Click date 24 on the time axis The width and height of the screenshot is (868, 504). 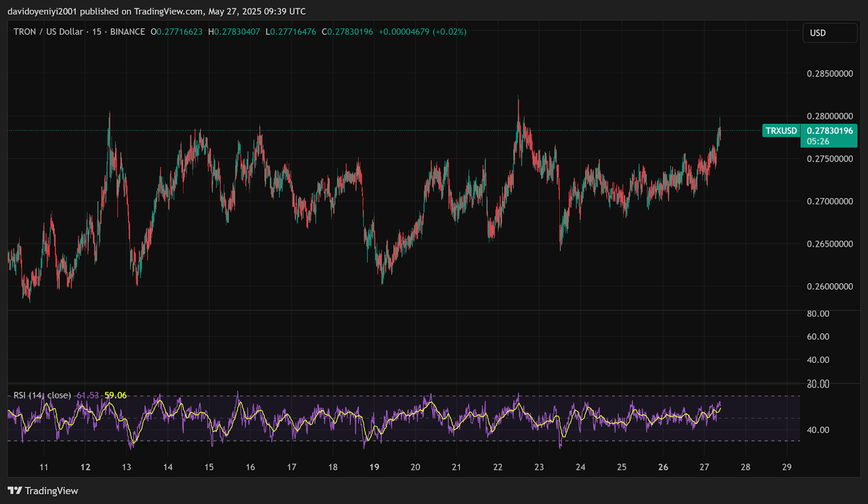coord(580,467)
